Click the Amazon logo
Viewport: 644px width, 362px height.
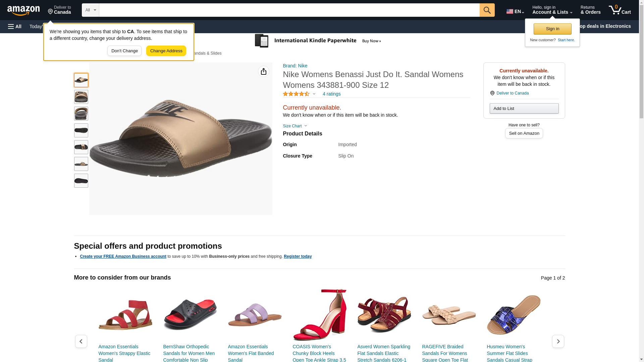(23, 10)
